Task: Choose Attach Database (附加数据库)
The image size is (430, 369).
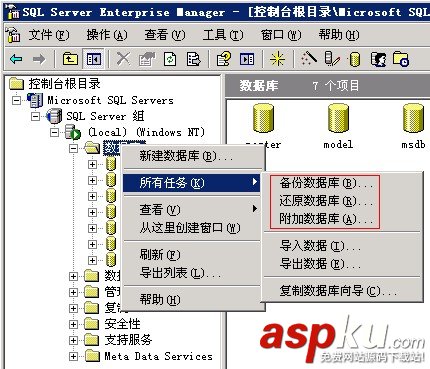Action: (x=343, y=219)
